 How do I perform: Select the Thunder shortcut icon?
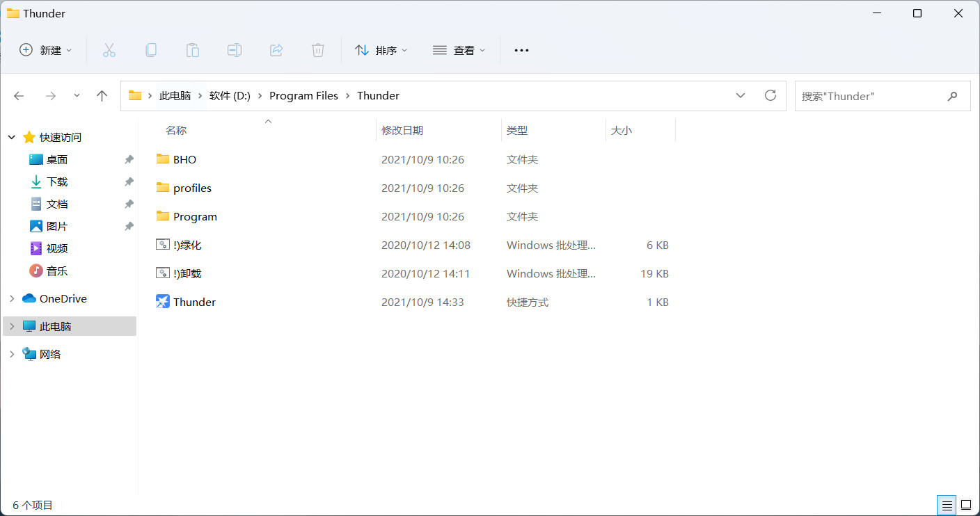(x=163, y=302)
